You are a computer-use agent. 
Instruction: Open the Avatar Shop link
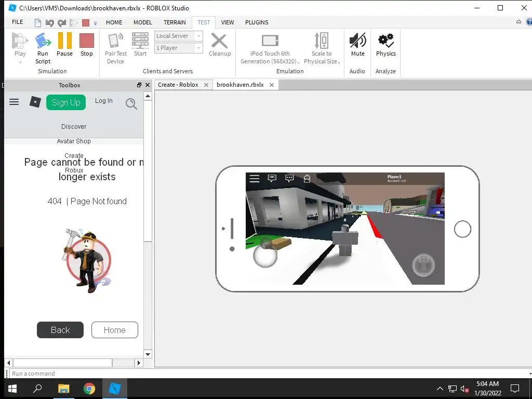click(74, 141)
